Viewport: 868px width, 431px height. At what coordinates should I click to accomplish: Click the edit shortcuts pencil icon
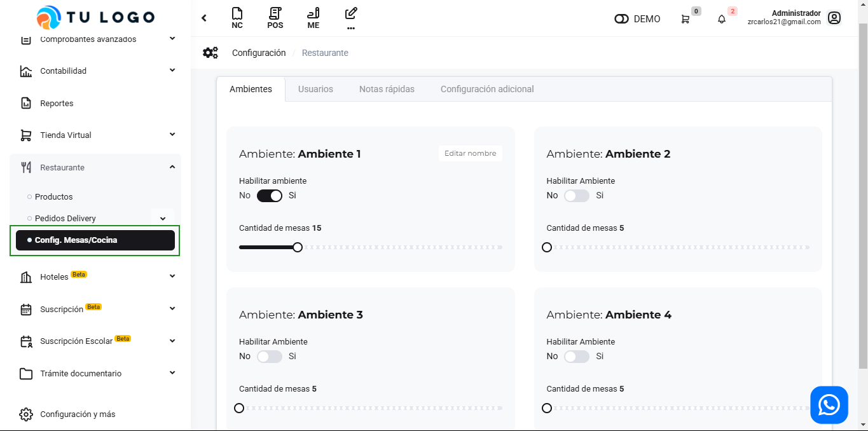click(351, 14)
